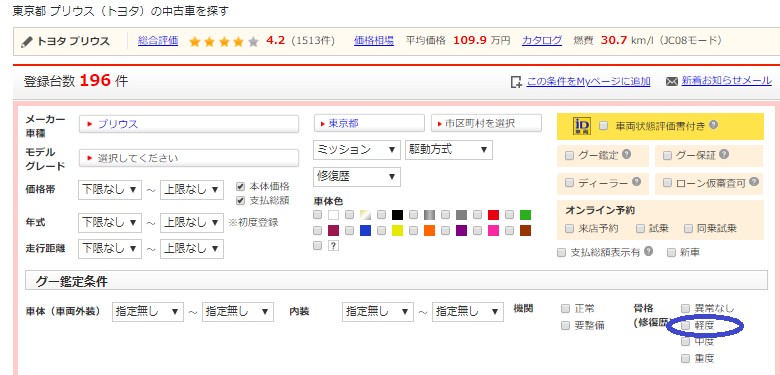Viewport: 780px width, 375px height.
Task: Open the カタログ link
Action: point(542,41)
